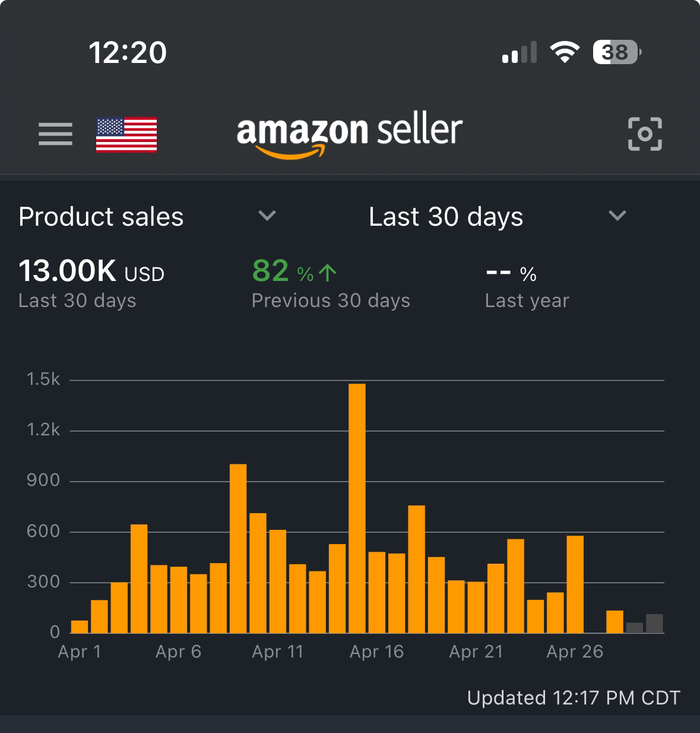Screen dimensions: 700x733
Task: Tap the tallest bar near Apr 15
Action: click(357, 508)
